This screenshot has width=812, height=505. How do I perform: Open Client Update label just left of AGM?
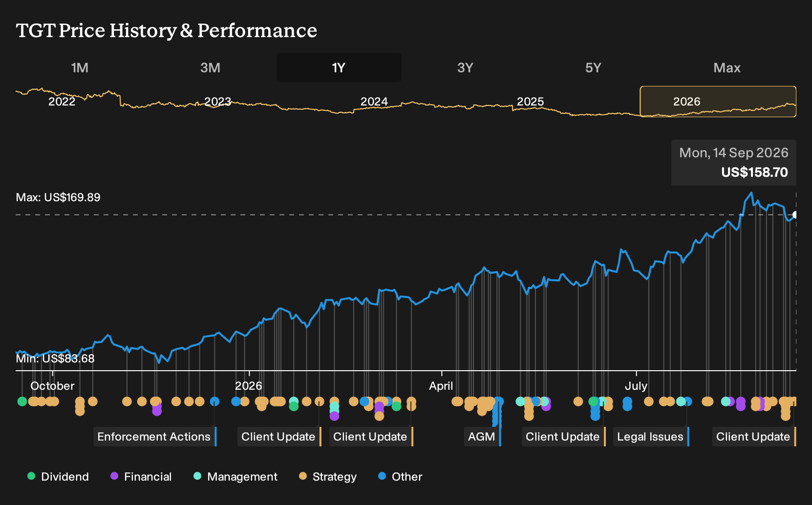(371, 437)
